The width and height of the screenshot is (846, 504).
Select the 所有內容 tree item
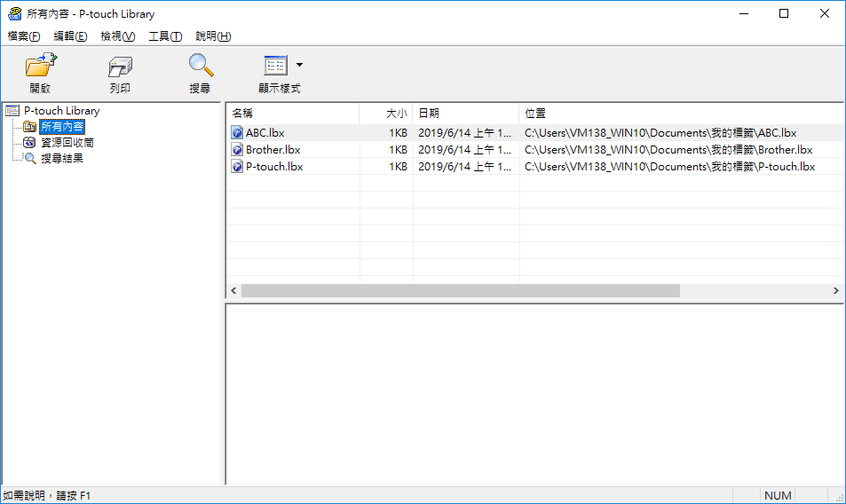(x=62, y=127)
